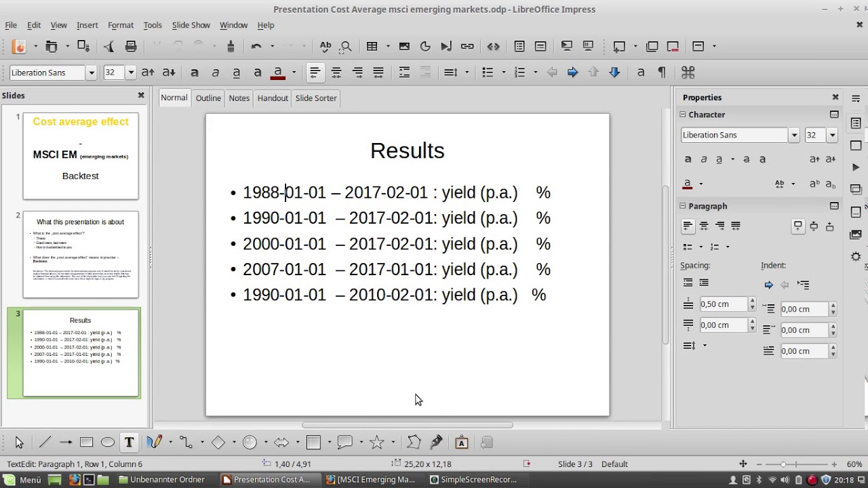Select the Line Ends with Arrow tool
Viewport: 868px width, 488px height.
[x=66, y=443]
